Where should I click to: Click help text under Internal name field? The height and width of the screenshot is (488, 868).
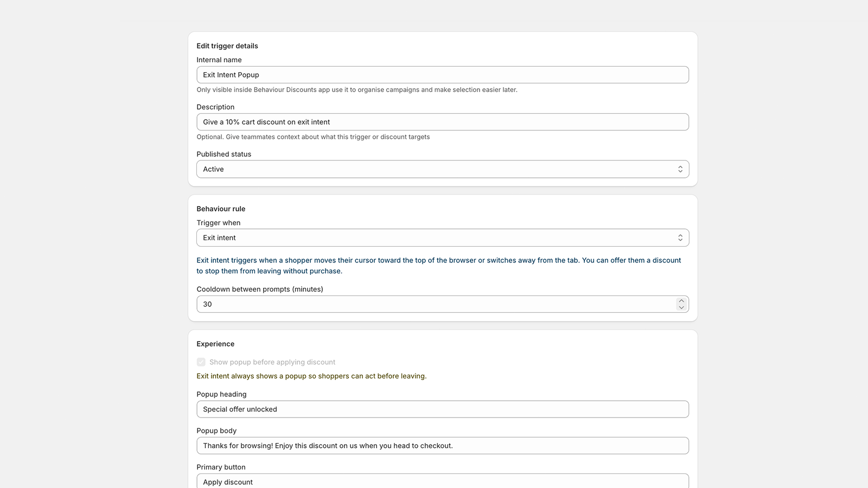point(356,90)
